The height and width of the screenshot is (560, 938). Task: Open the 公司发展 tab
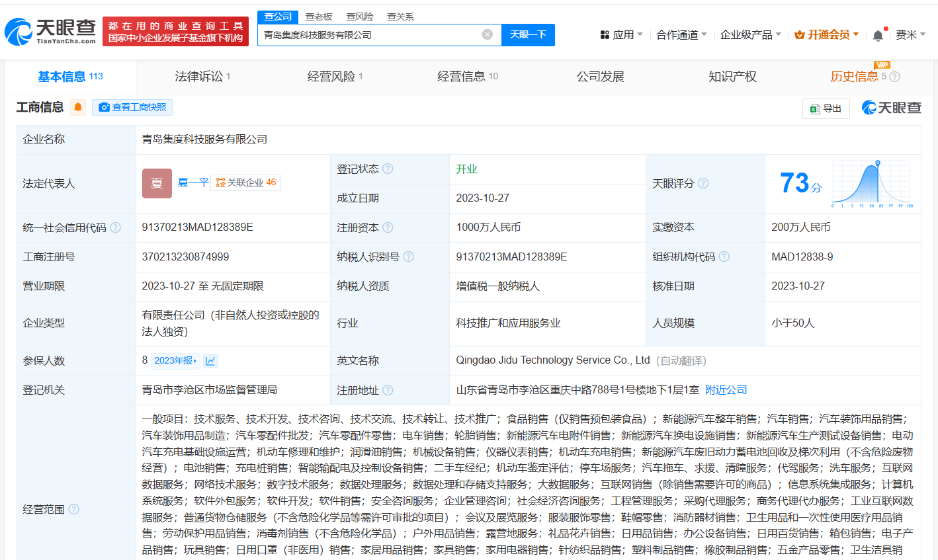(600, 77)
